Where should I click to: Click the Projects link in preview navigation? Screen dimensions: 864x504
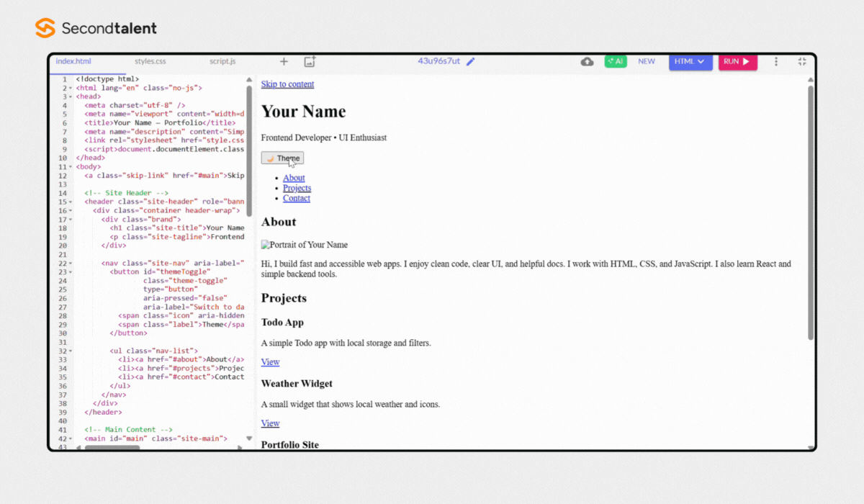pos(297,188)
